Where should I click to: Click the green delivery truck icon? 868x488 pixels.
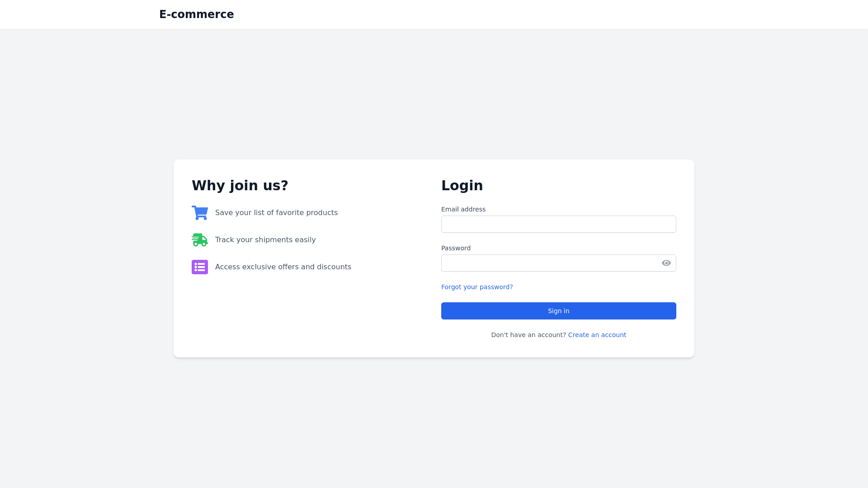199,240
